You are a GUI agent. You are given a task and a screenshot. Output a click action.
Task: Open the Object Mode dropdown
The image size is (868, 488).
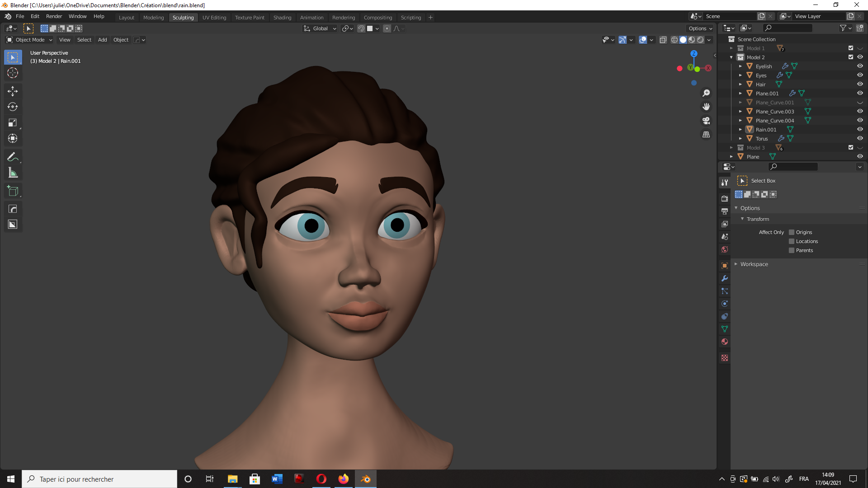tap(30, 40)
